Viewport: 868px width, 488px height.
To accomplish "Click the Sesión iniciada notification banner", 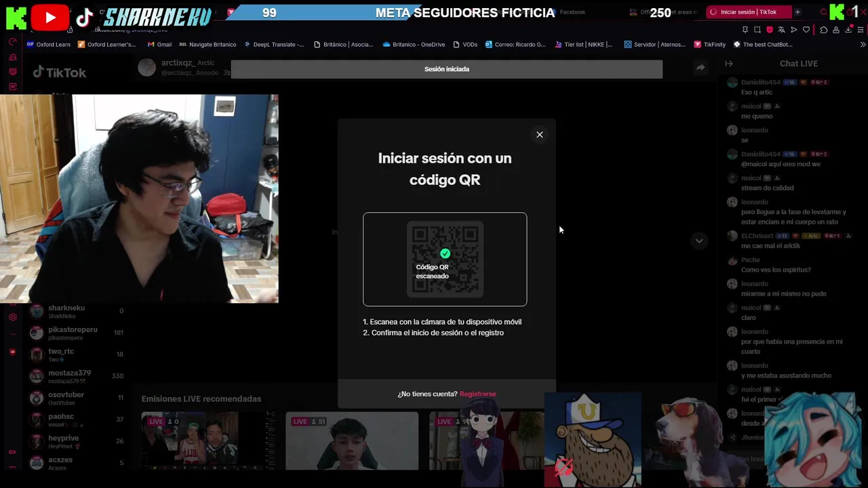I will pos(446,69).
